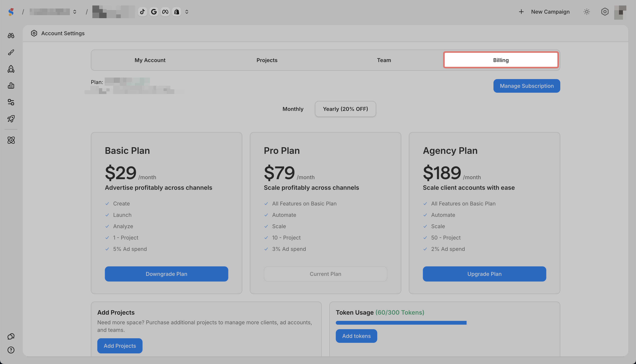Expand the project selector with platform icons
The width and height of the screenshot is (636, 364).
tap(187, 12)
